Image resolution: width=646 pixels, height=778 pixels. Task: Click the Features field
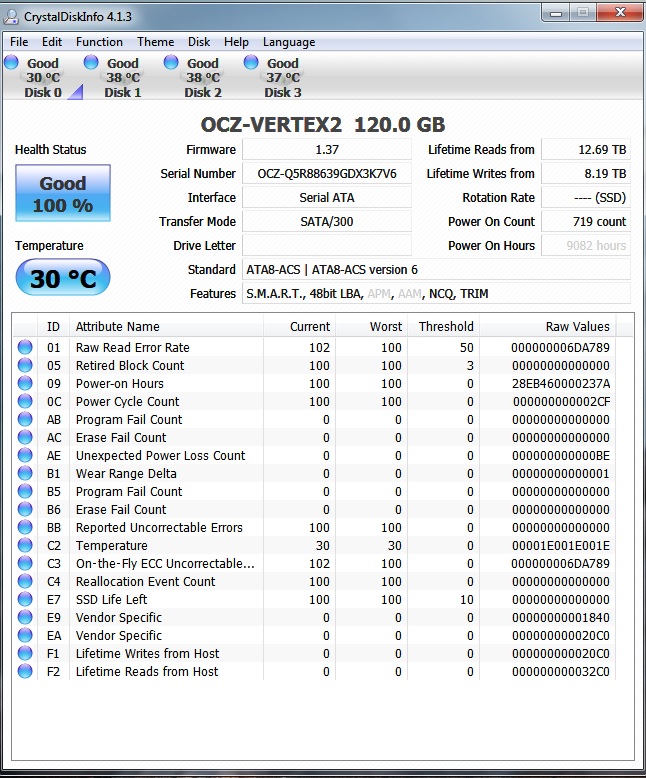tap(437, 294)
